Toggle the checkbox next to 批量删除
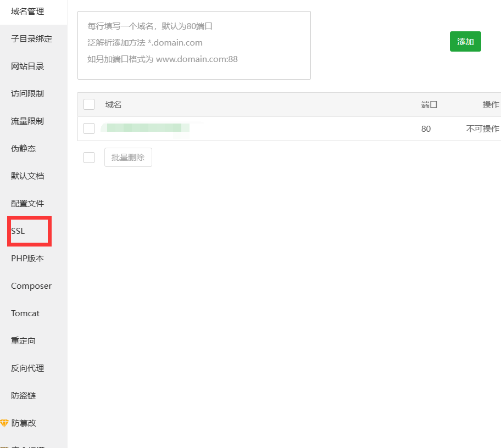 coord(89,158)
